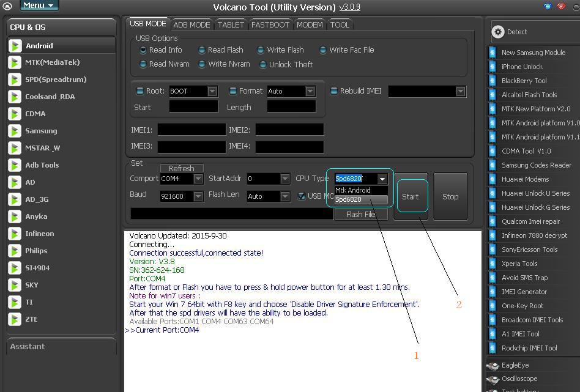580x392 pixels.
Task: Enable the Root checkbox
Action: (140, 91)
